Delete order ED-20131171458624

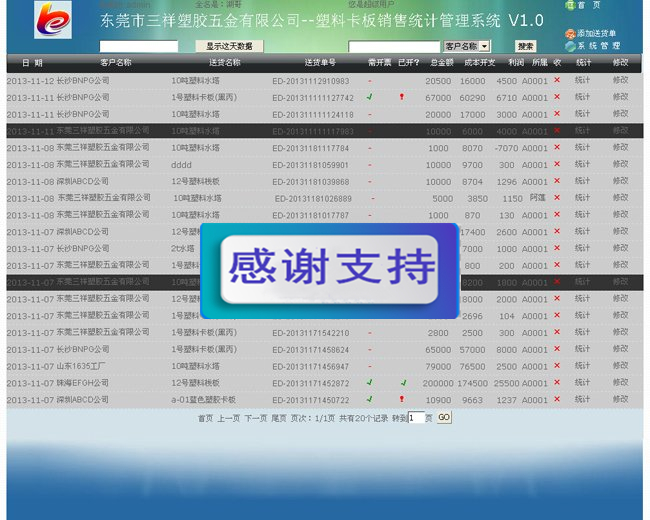(557, 349)
